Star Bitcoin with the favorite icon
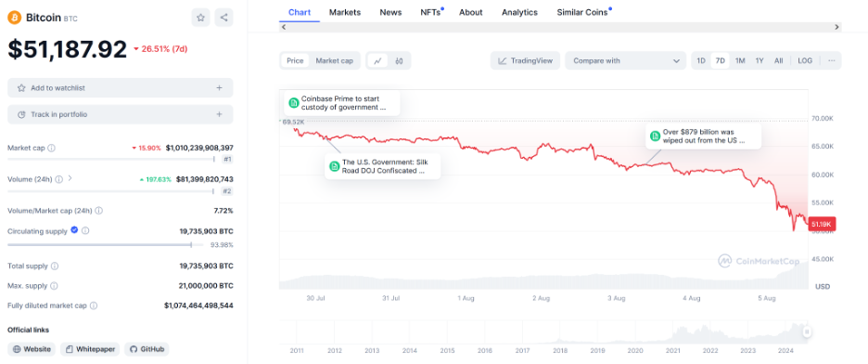 (200, 18)
